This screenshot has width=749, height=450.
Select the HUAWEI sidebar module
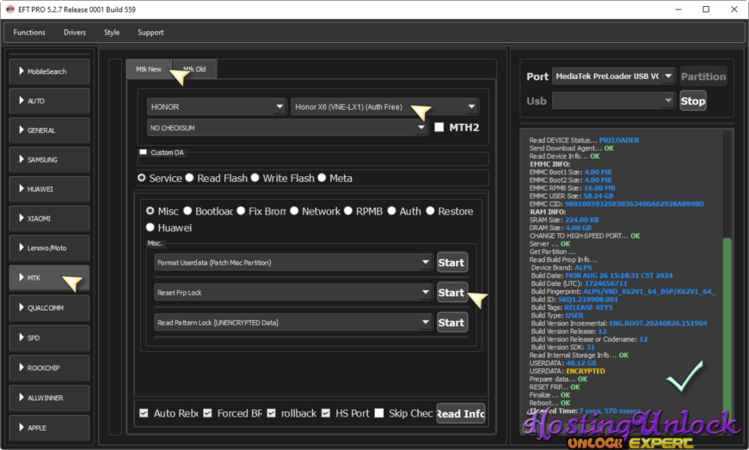pyautogui.click(x=51, y=188)
